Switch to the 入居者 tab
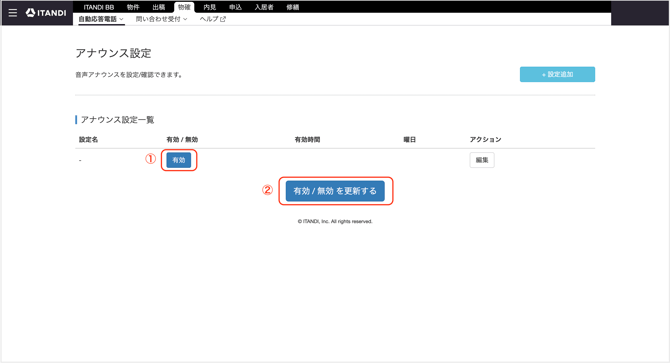Image resolution: width=670 pixels, height=363 pixels. [x=264, y=7]
